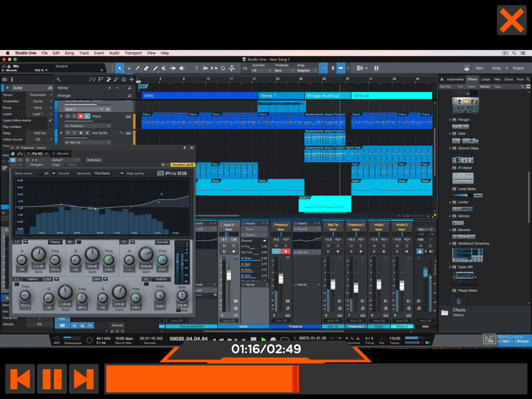Open the Apple menu
532x399 pixels.
(7, 53)
